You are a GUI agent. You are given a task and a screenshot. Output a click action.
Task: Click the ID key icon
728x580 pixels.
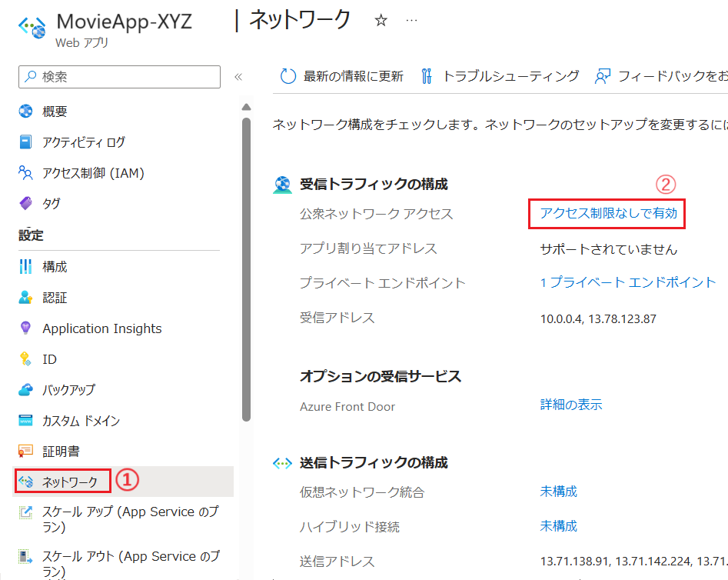[25, 358]
